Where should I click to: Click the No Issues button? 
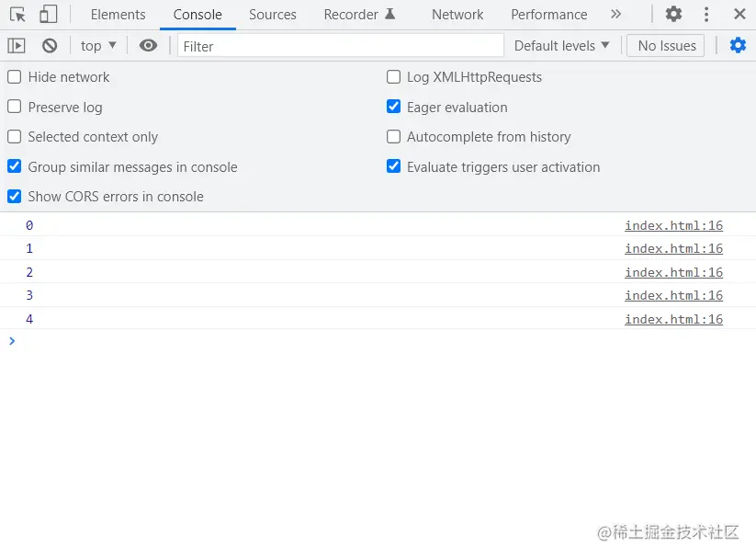point(667,46)
